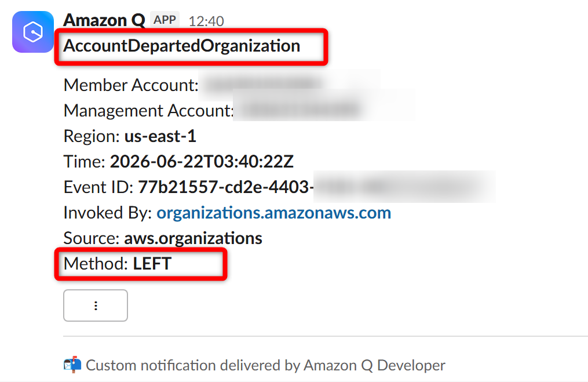Viewport: 588px width, 382px height.
Task: Click the APP badge beside Amazon Q
Action: (165, 20)
